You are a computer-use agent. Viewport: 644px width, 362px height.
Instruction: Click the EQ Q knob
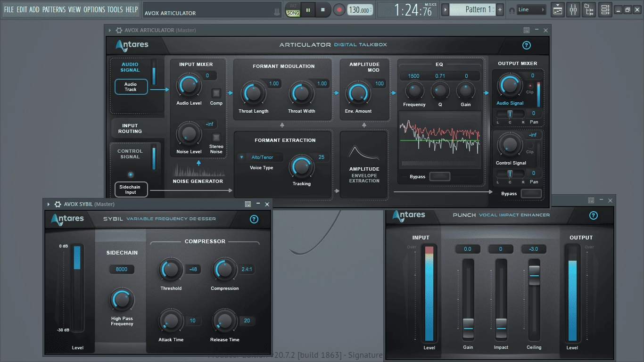click(440, 90)
